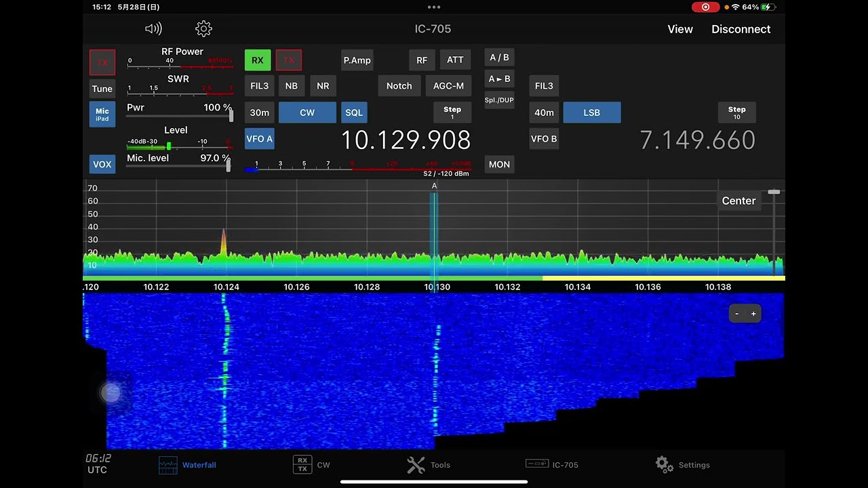Toggle the P.Amp preamplifier
Screen dimensions: 868x488
pos(357,60)
